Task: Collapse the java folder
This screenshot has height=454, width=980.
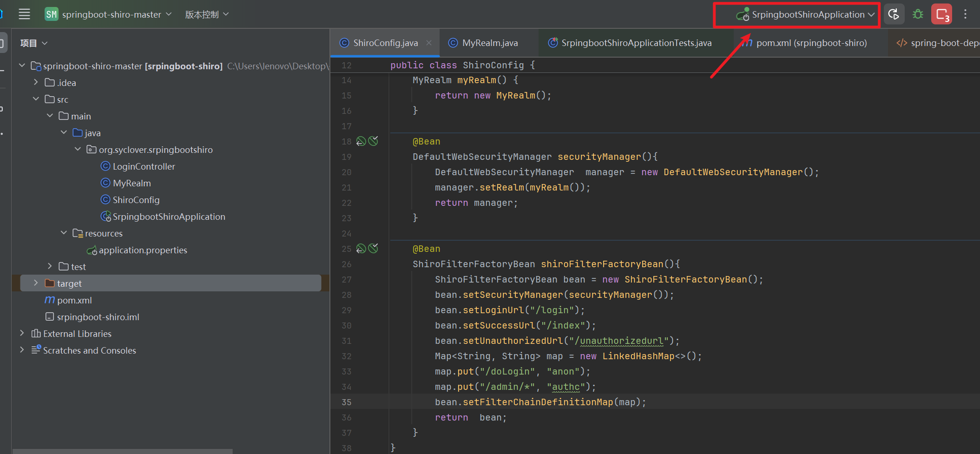Action: [x=64, y=132]
